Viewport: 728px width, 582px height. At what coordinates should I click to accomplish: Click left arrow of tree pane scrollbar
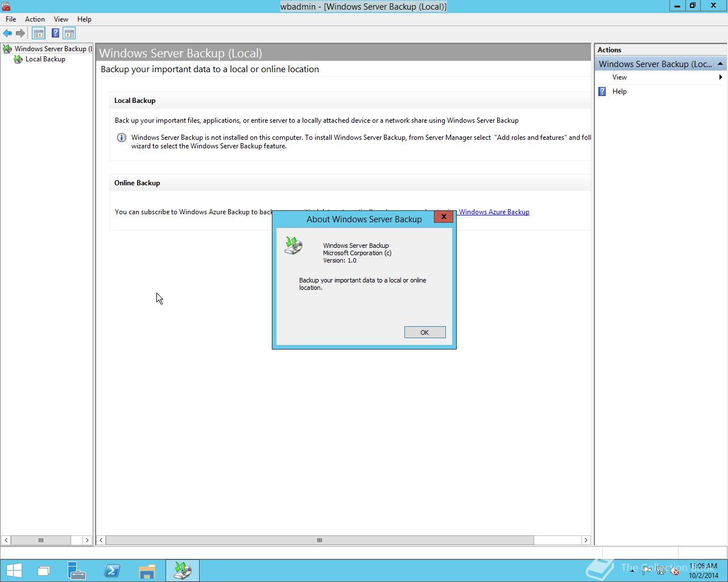point(6,541)
